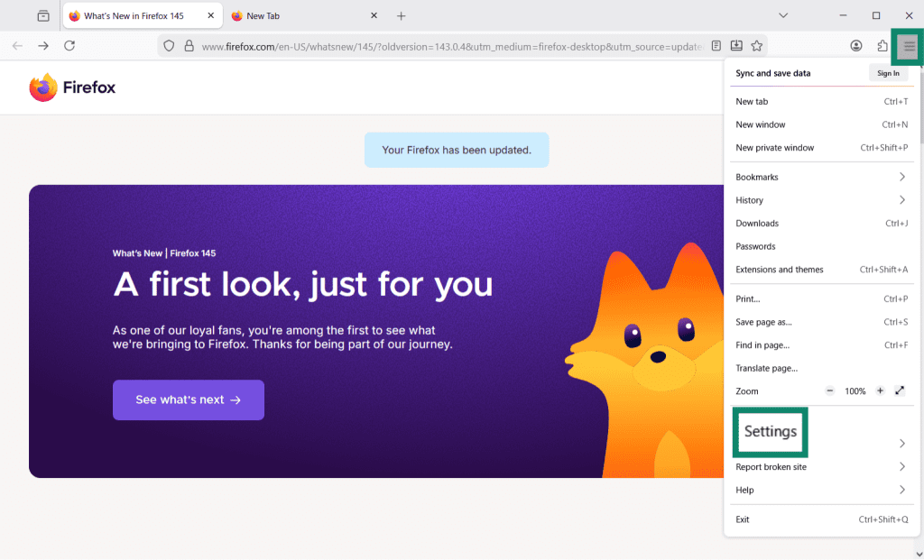The height and width of the screenshot is (560, 924).
Task: Zoom in with the plus button
Action: tap(880, 391)
